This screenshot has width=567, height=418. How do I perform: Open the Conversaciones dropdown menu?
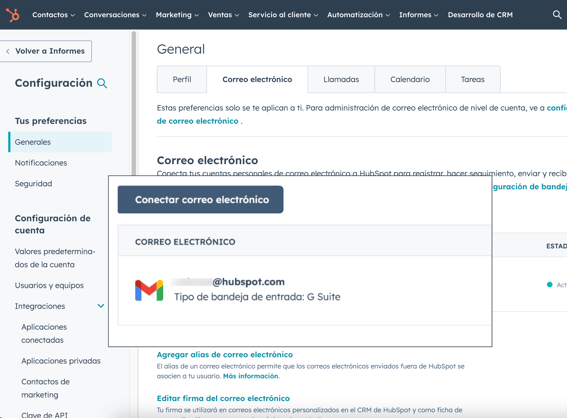click(115, 15)
